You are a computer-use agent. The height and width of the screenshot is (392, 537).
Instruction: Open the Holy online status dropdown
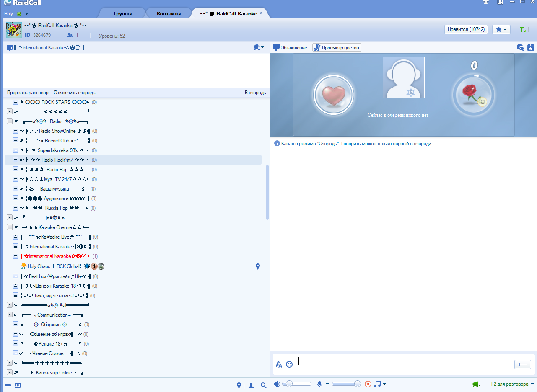pyautogui.click(x=26, y=14)
